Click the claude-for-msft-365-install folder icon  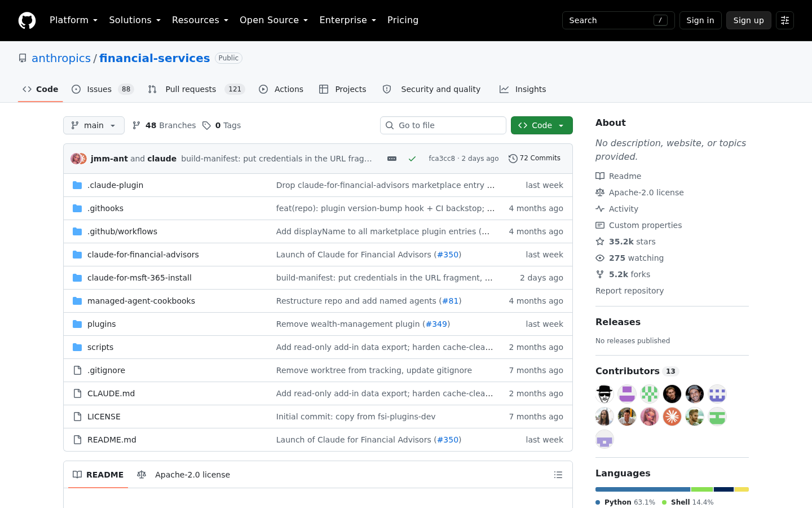(77, 278)
